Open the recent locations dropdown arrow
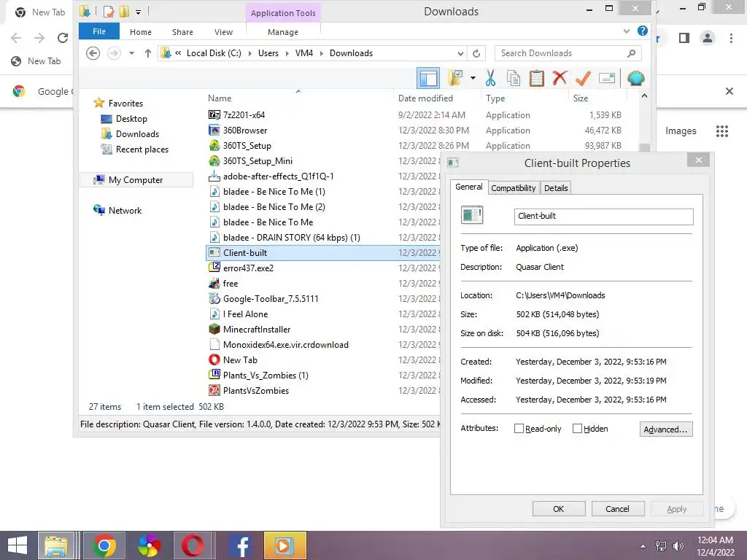 pos(131,53)
